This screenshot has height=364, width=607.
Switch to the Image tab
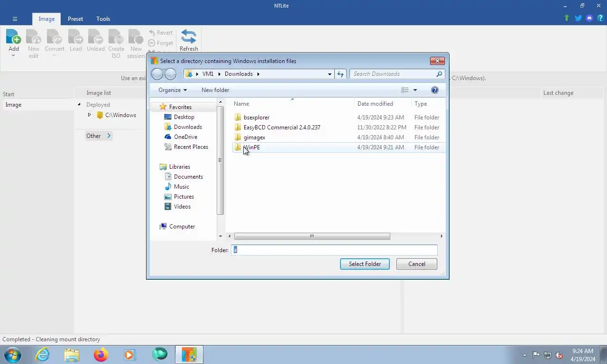pos(46,19)
